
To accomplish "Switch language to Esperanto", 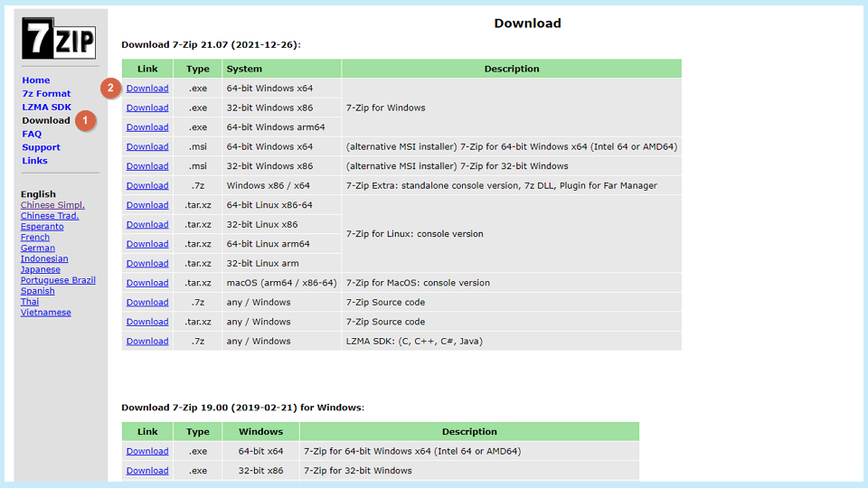I will [42, 226].
